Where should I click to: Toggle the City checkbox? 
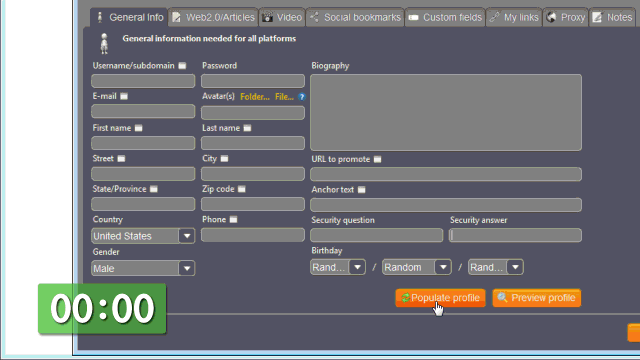click(224, 159)
